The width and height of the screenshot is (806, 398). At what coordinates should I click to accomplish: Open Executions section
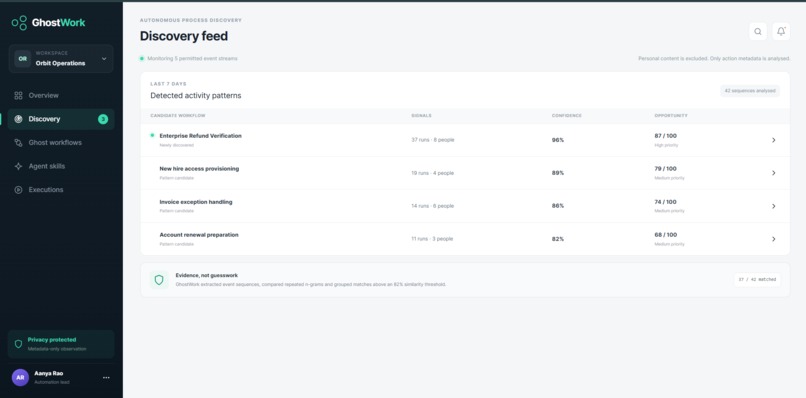pos(61,190)
